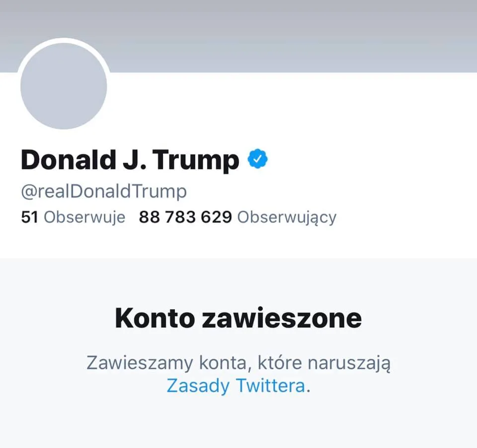Click the follower count 88 783 629
The width and height of the screenshot is (477, 448).
[x=185, y=217]
